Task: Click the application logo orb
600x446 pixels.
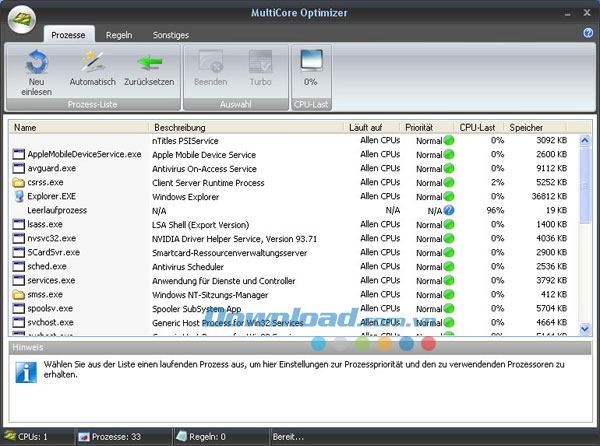Action: point(21,21)
